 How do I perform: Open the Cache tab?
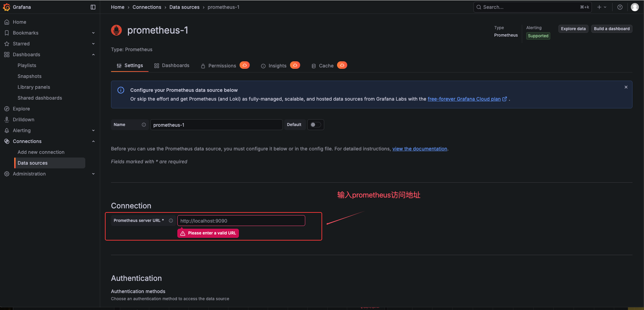coord(323,66)
